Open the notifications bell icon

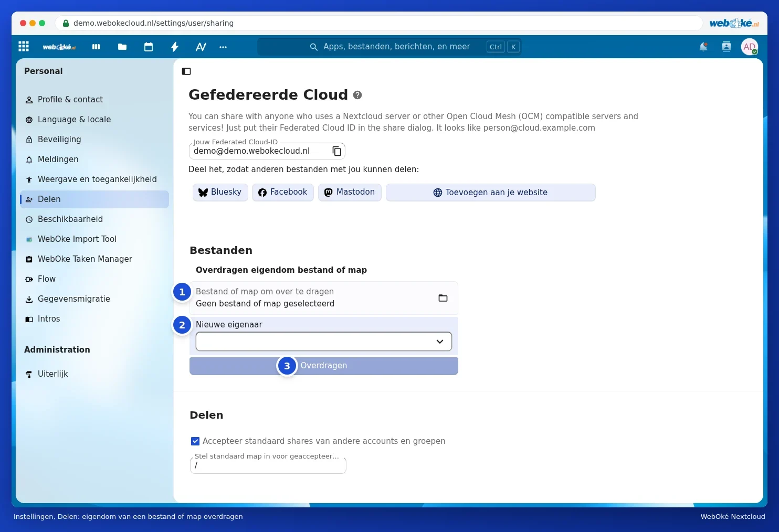703,47
